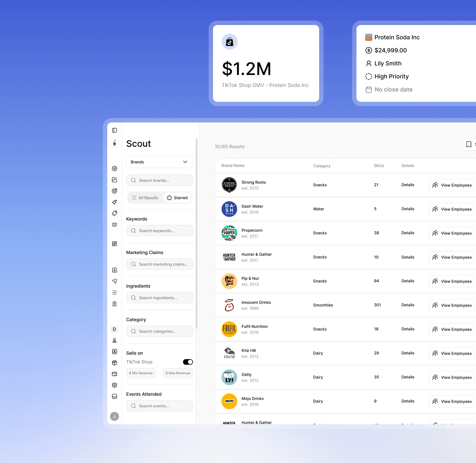Viewport: 476px width, 463px height.
Task: Click the Innocent Drinks brand name
Action: coord(256,303)
